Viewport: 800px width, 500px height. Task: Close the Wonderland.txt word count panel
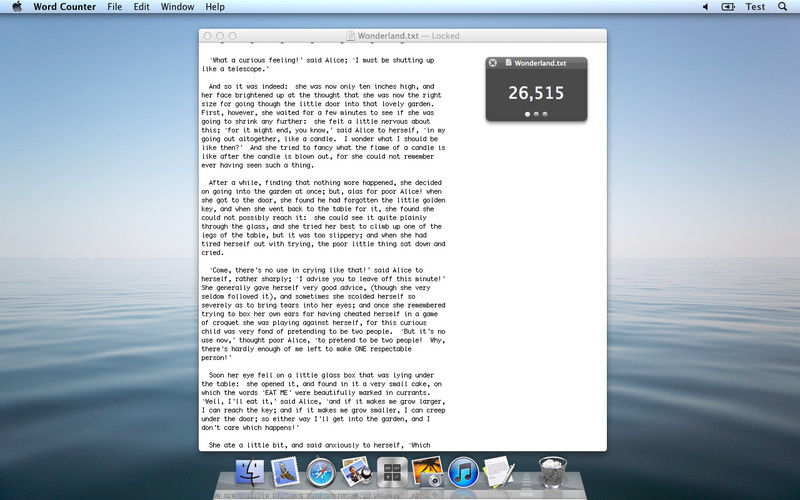coord(493,63)
